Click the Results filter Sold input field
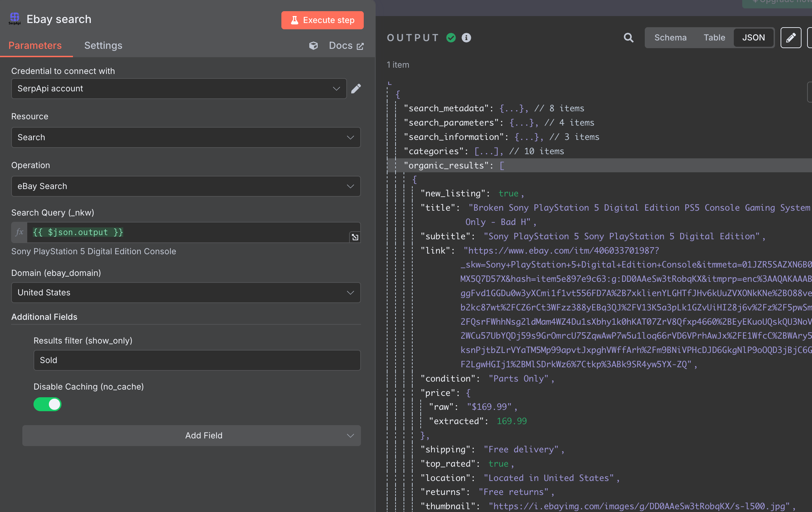This screenshot has height=512, width=812. (x=197, y=360)
